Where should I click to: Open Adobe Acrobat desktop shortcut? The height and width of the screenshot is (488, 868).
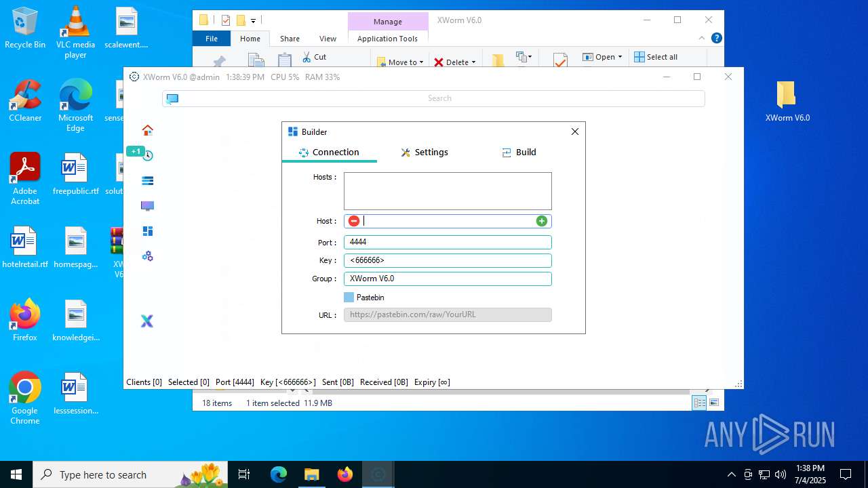25,178
